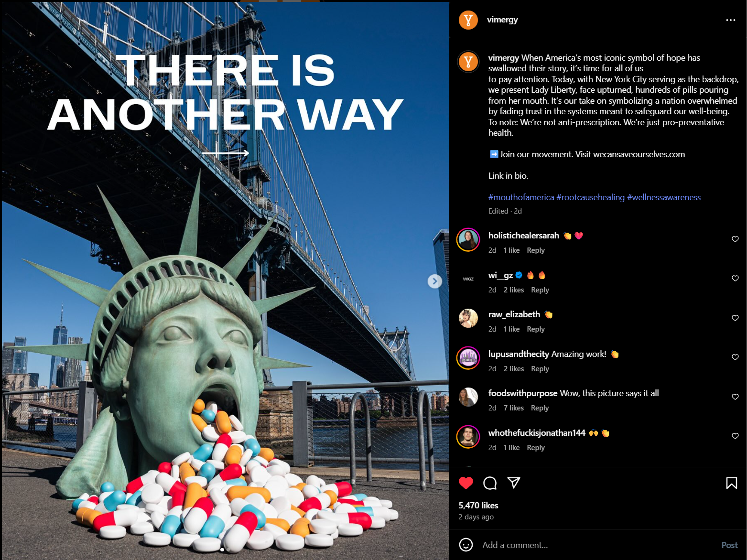Open whothefuckisjonathan144's profile picture

468,436
